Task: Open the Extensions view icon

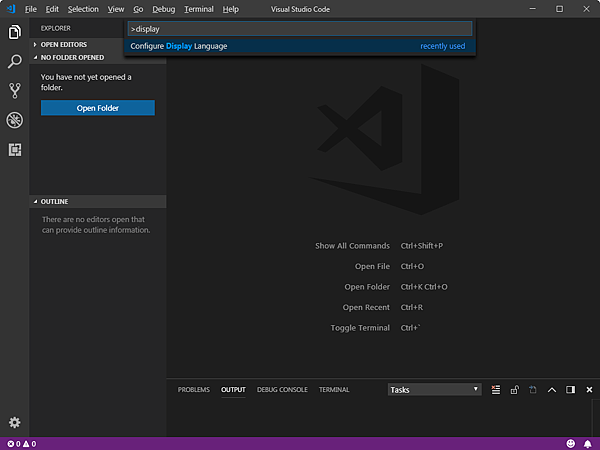Action: pos(14,149)
